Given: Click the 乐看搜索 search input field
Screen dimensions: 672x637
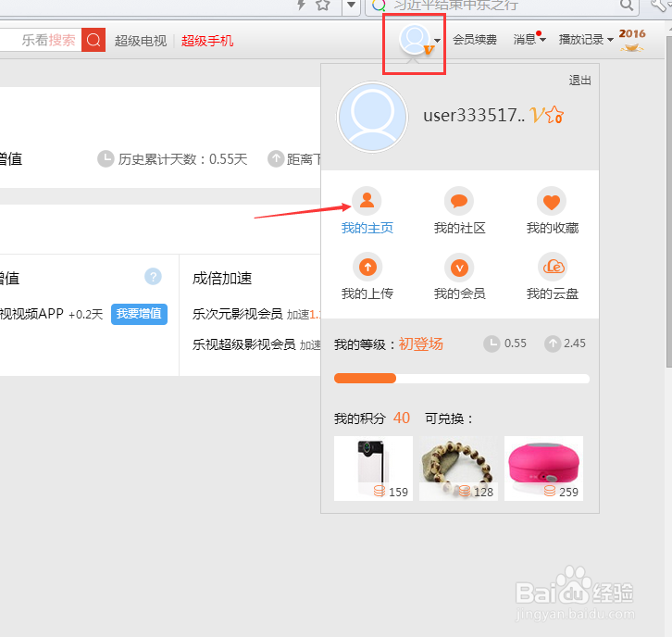Looking at the screenshot, I should [41, 40].
